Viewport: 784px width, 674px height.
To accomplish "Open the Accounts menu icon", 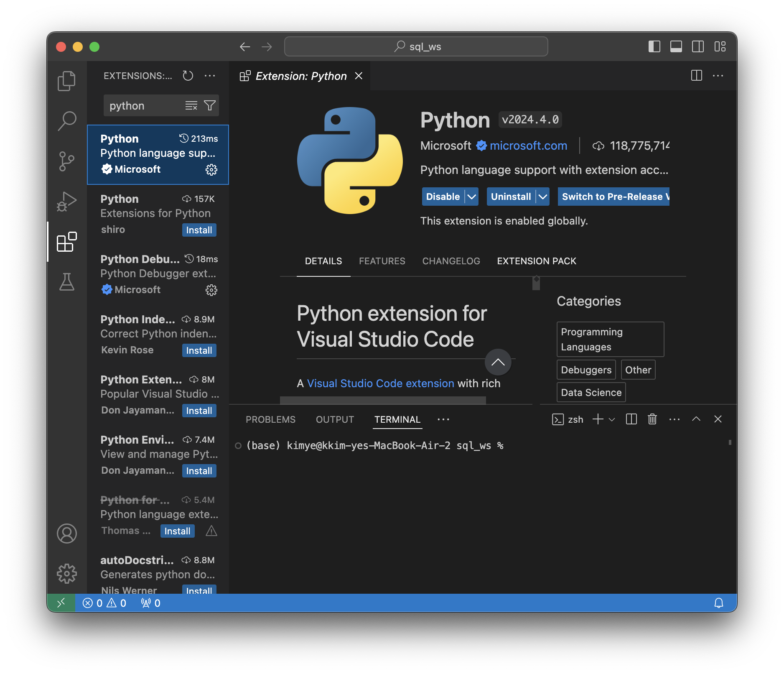I will 67,534.
